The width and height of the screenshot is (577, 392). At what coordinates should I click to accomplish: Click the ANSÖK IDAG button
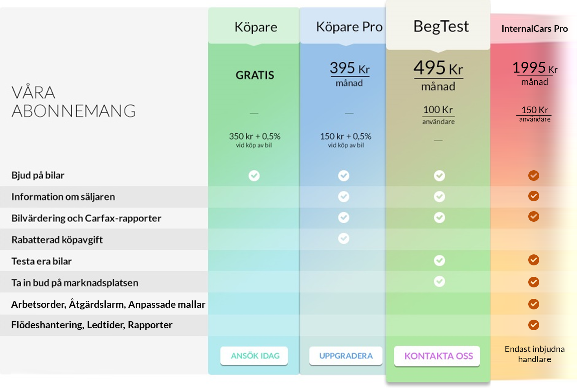point(254,356)
